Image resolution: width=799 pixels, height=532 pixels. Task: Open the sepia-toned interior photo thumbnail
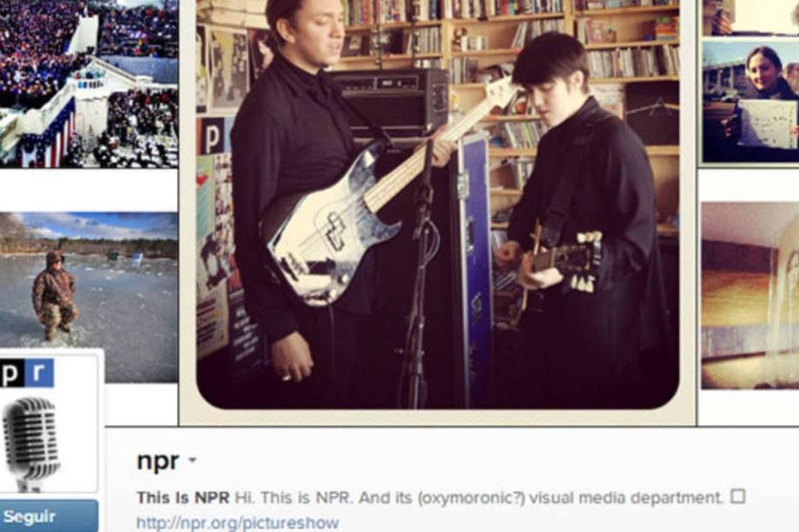coord(750,296)
